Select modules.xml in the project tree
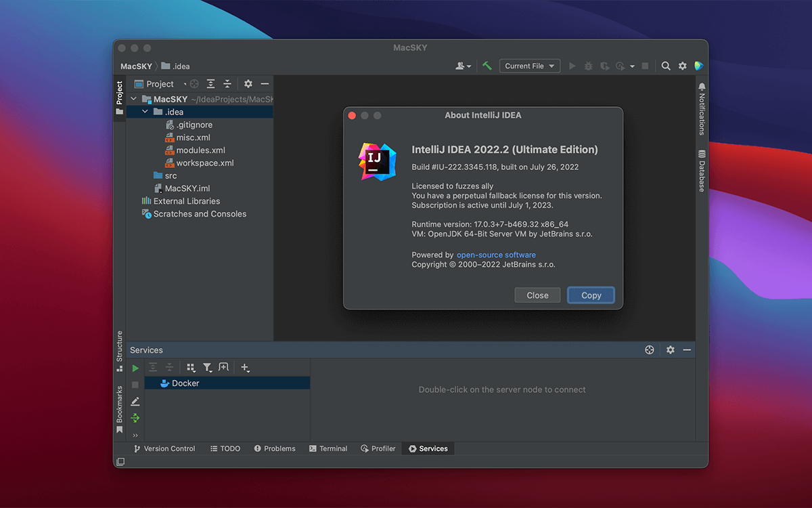The height and width of the screenshot is (508, 812). (196, 150)
